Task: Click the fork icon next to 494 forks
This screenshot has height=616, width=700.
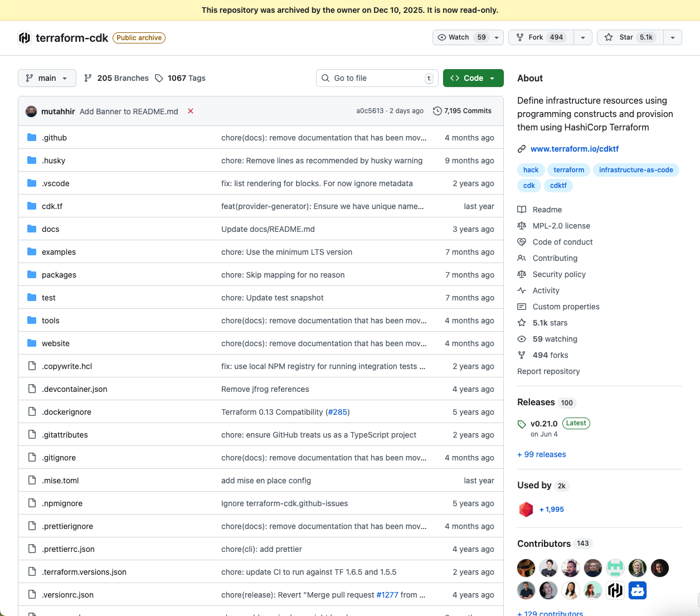Action: (x=522, y=355)
